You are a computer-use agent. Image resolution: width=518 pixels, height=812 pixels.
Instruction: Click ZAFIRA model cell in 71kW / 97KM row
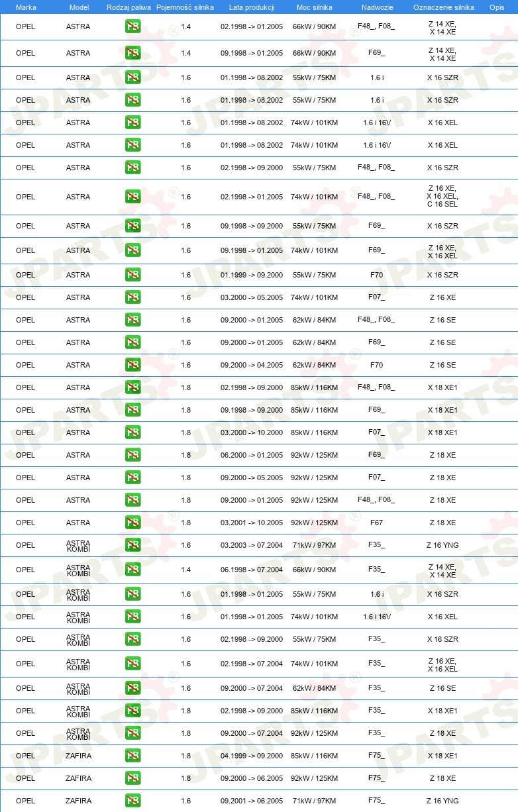pos(78,801)
